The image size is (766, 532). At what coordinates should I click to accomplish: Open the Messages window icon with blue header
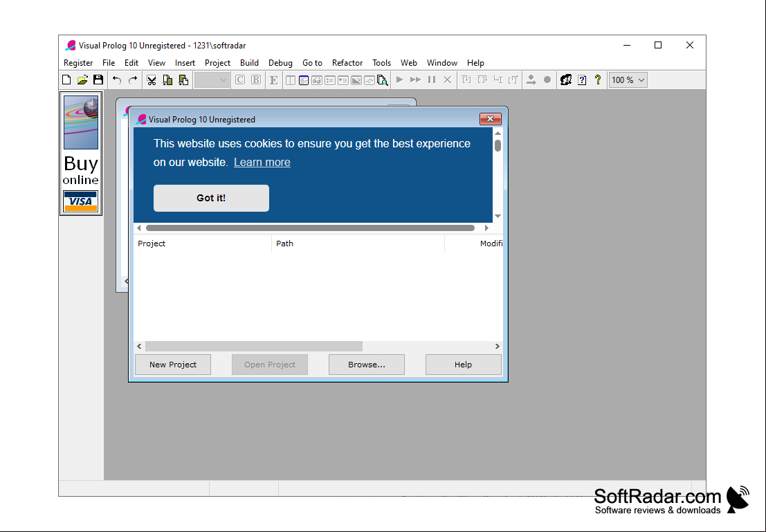tap(303, 80)
